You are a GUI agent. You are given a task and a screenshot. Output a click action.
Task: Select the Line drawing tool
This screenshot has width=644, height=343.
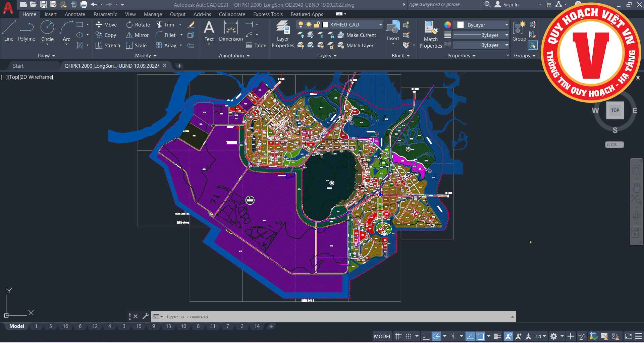(x=9, y=31)
